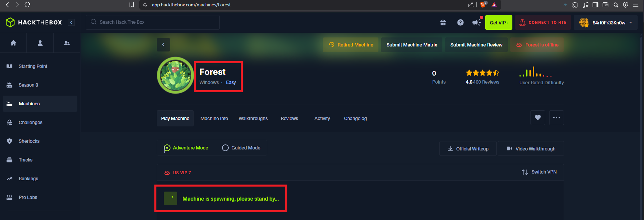Click Switch VPN
This screenshot has width=644, height=220.
[539, 172]
